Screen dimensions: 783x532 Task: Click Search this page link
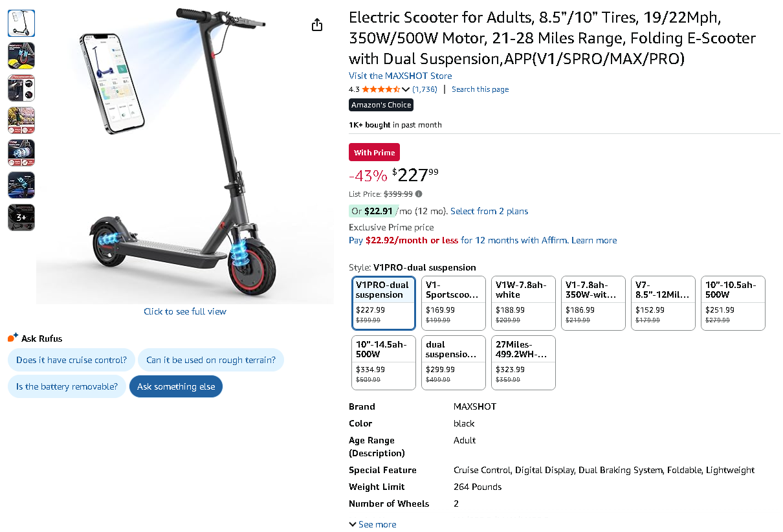click(x=480, y=89)
